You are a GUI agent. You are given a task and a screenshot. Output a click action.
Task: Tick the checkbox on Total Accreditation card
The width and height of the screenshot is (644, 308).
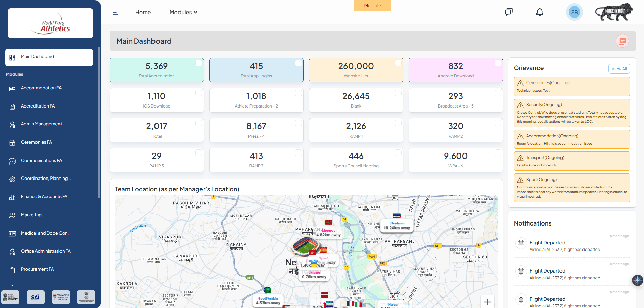(199, 63)
